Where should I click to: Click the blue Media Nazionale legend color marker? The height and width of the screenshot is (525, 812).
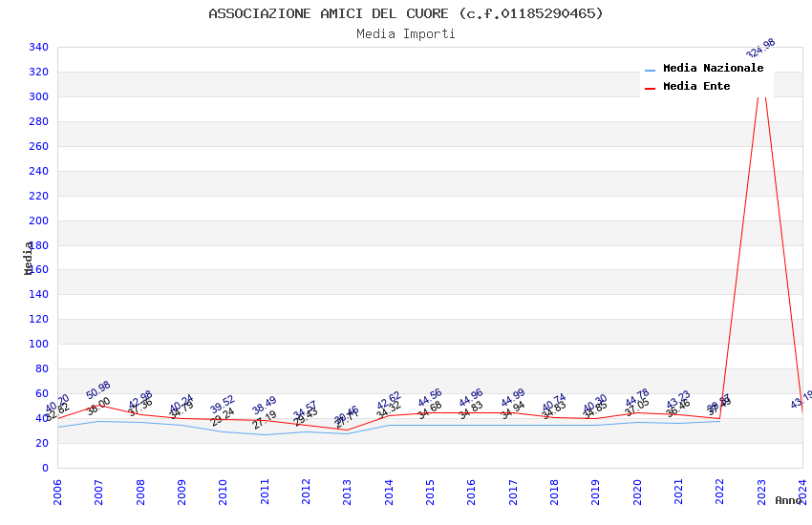coord(650,71)
